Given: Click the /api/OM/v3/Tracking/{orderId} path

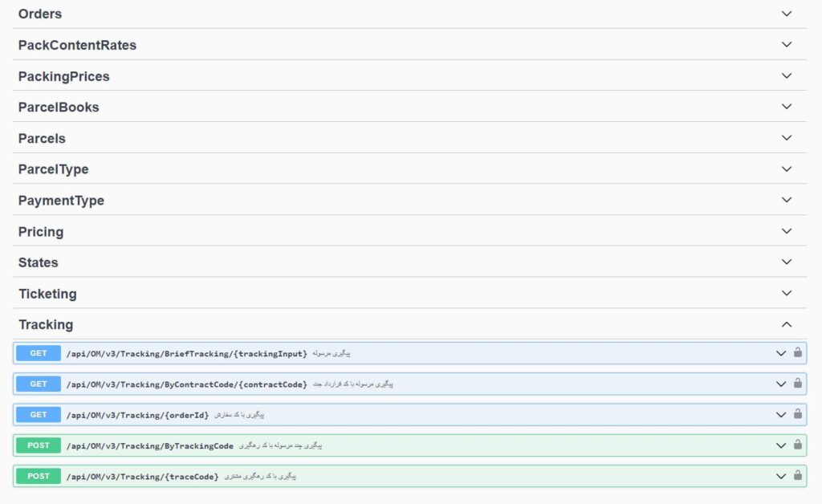Looking at the screenshot, I should tap(137, 415).
